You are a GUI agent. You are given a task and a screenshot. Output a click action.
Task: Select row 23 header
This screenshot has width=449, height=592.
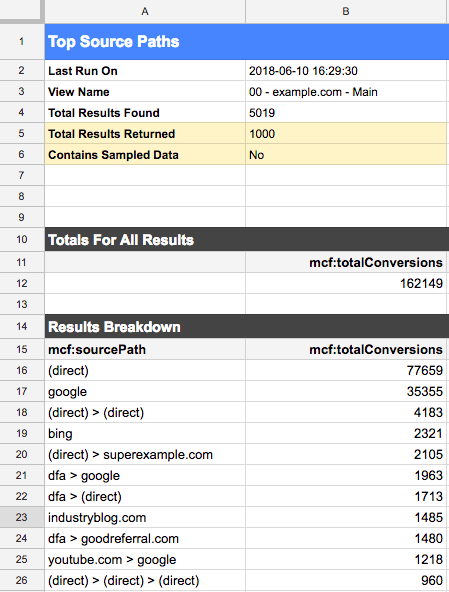pyautogui.click(x=22, y=517)
